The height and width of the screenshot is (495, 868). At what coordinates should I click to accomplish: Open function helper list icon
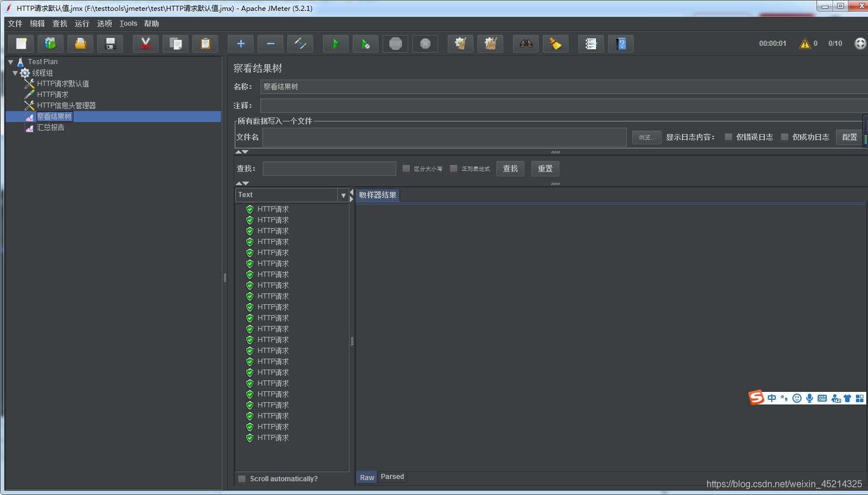[x=591, y=44]
